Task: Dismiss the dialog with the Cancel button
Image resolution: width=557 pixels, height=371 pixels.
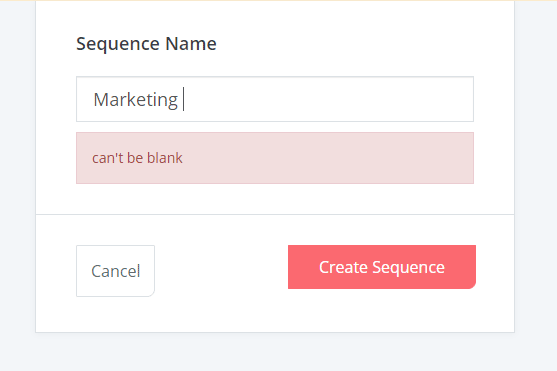Action: [115, 271]
